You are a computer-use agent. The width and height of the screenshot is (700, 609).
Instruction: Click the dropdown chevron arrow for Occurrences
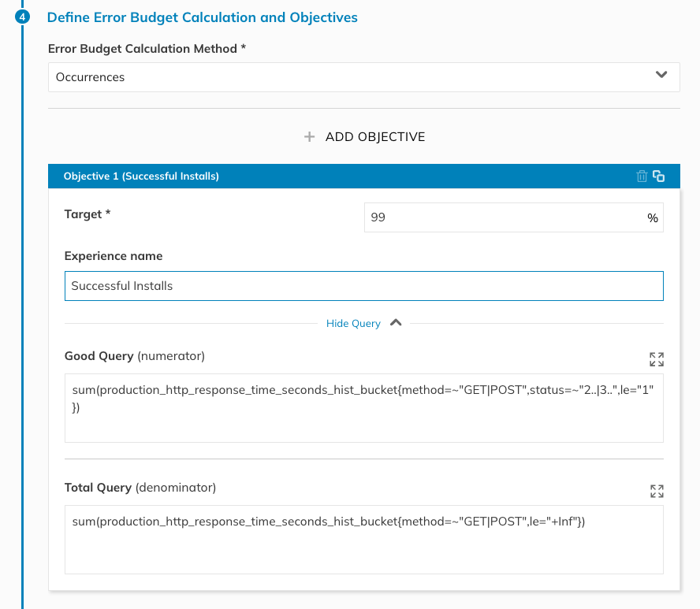click(661, 75)
